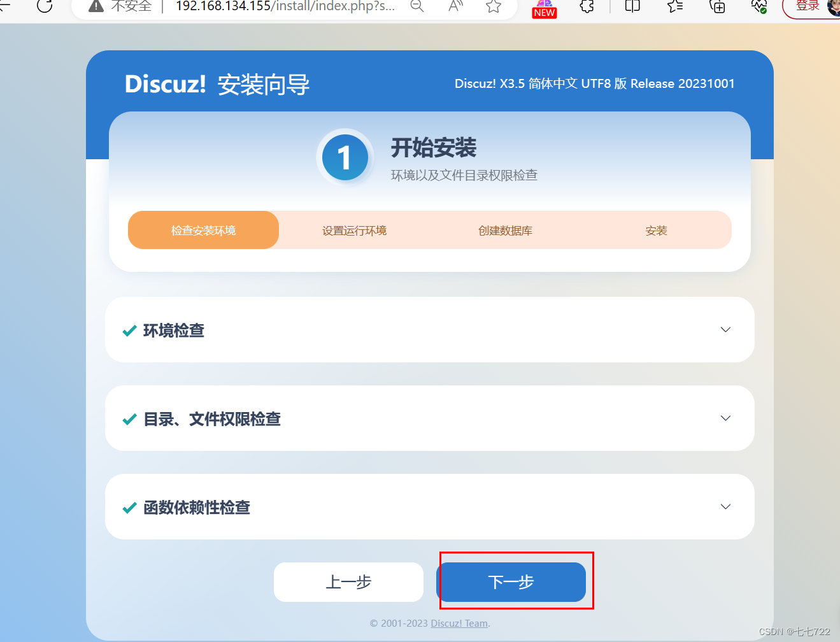
Task: Click the check mark beside 目录、文件权限检查
Action: [x=129, y=419]
